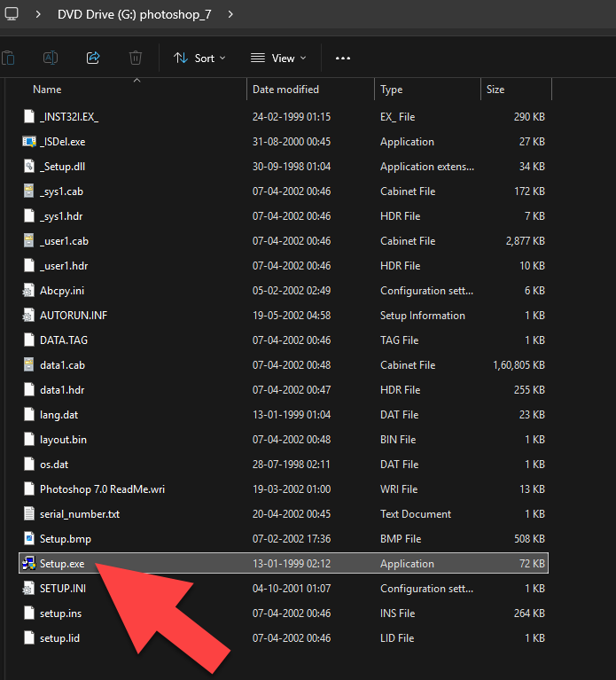Click the _user1.cab cabinet icon
Viewport: 616px width, 680px height.
[29, 241]
